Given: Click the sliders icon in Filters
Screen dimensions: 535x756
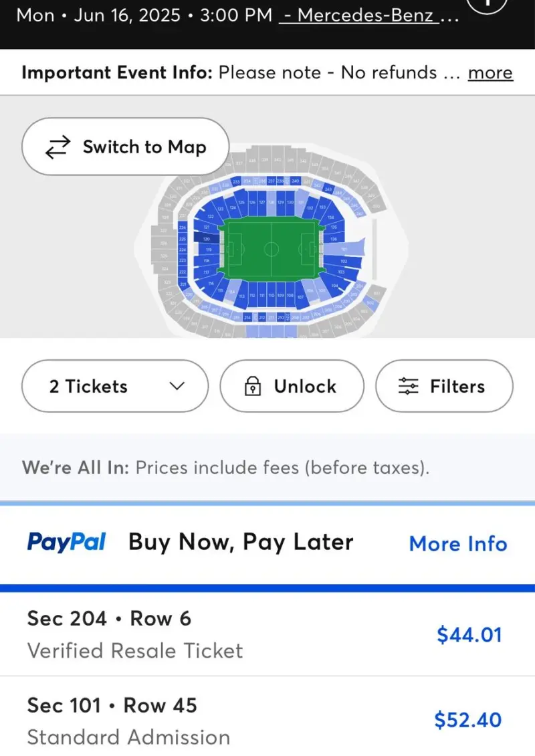Looking at the screenshot, I should coord(408,386).
